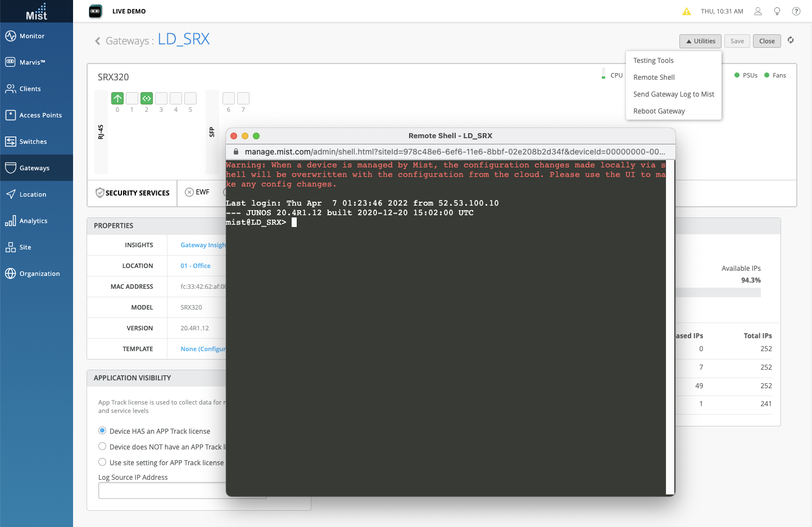Click the CPU usage indicator
This screenshot has width=812, height=527.
[613, 75]
